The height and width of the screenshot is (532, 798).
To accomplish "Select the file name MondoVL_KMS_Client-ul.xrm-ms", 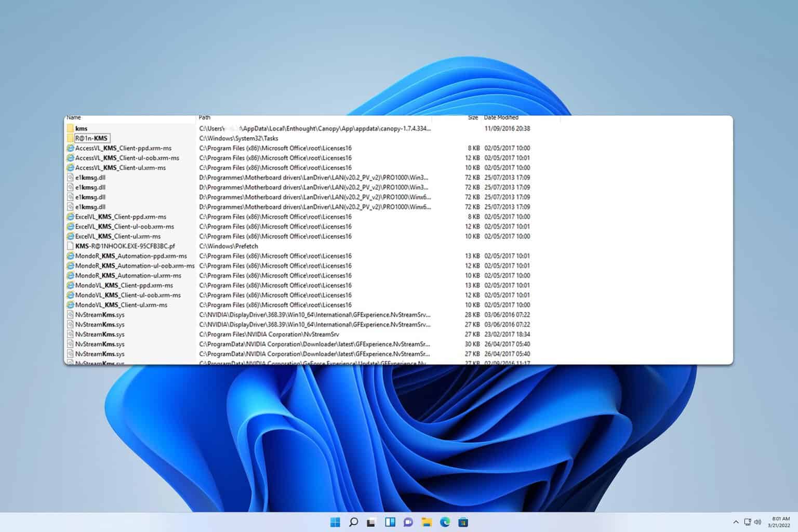I will coord(122,305).
